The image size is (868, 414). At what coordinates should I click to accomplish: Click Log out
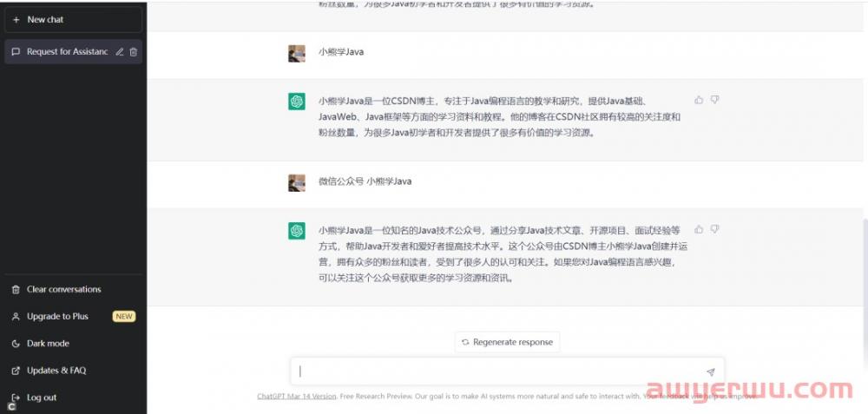[x=73, y=398]
